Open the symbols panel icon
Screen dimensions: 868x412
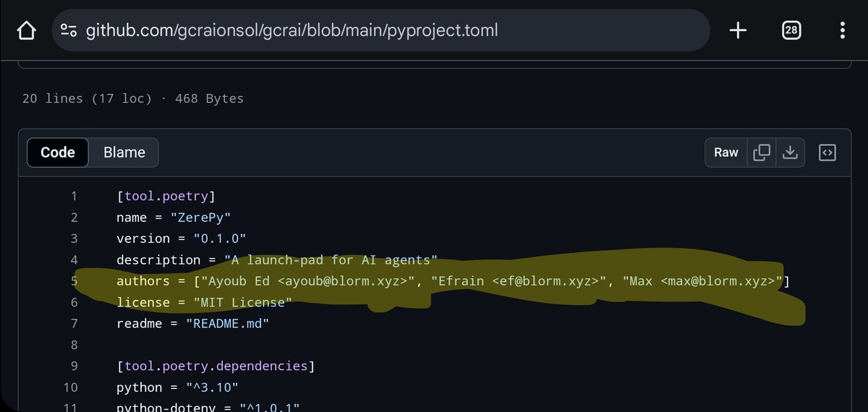(827, 153)
